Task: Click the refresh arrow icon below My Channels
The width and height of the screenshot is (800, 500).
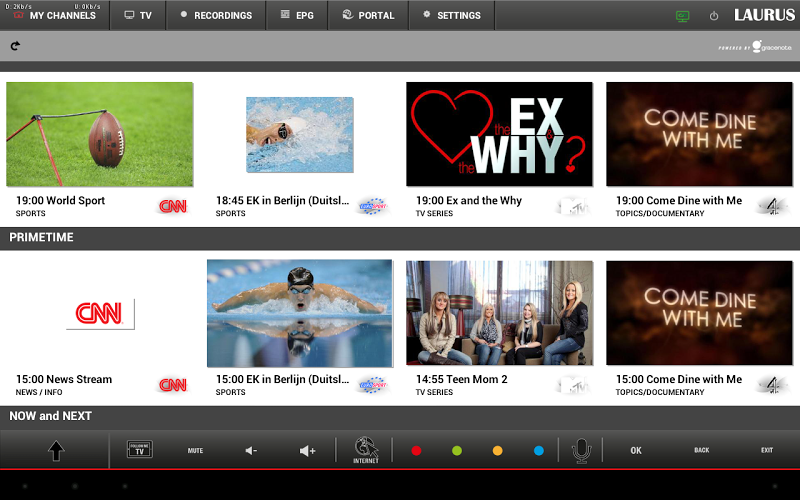Action: pyautogui.click(x=16, y=46)
